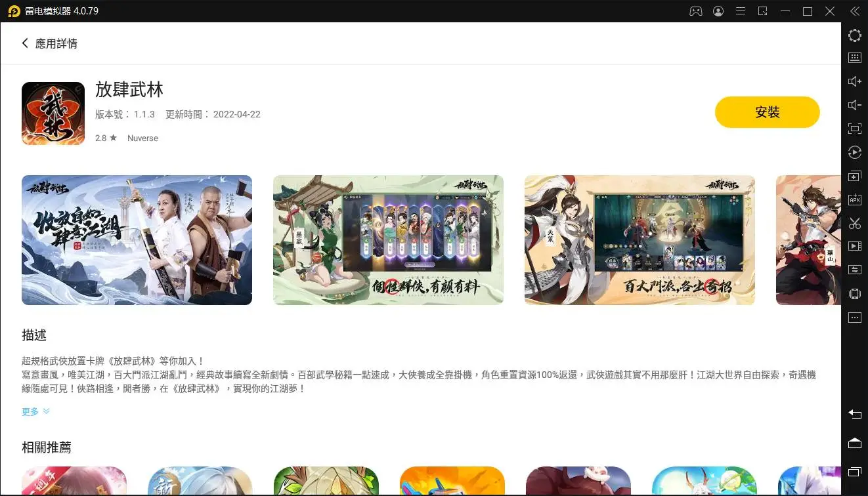Open more tools ellipsis in sidebar
This screenshot has width=868, height=496.
854,318
